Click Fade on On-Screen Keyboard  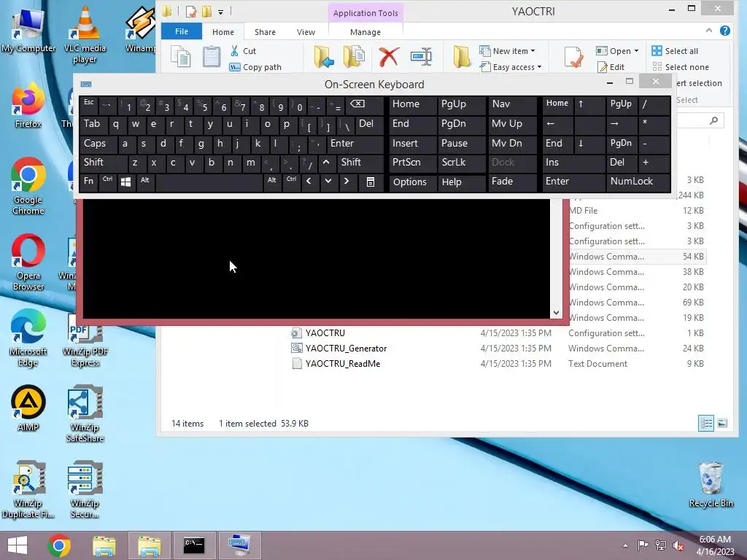pos(511,182)
